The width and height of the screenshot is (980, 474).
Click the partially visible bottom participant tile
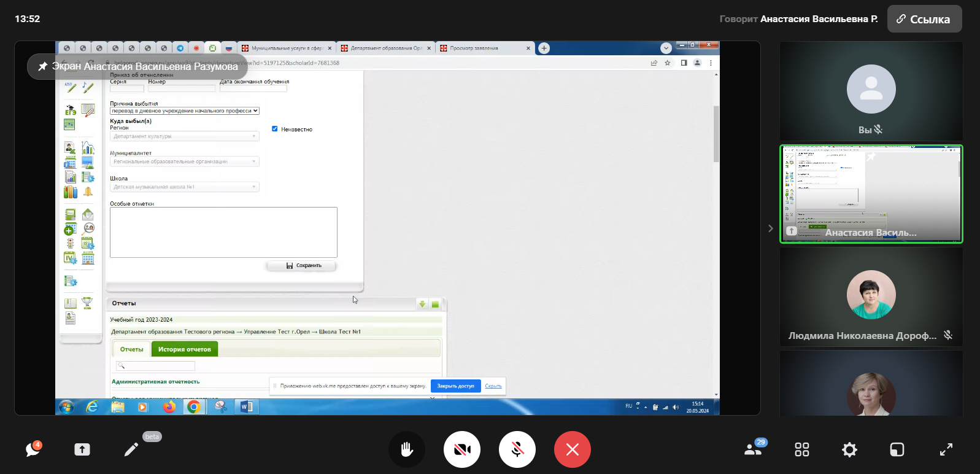[871, 387]
